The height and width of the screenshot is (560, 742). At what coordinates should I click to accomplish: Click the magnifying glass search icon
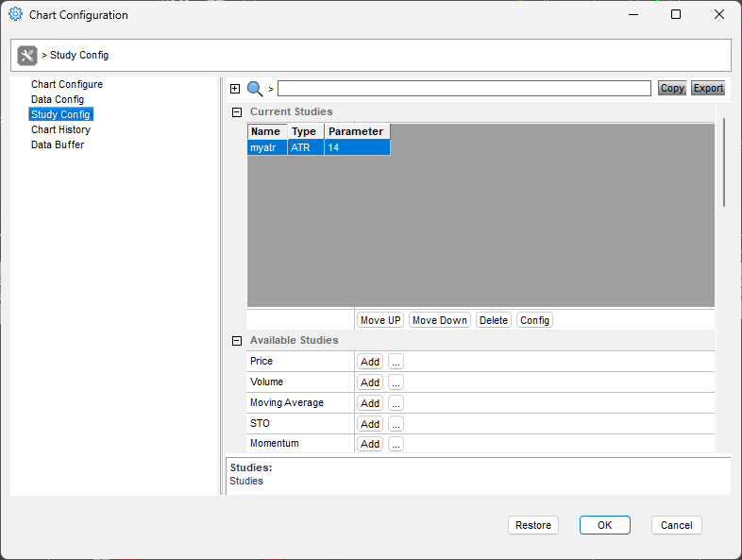[x=255, y=89]
